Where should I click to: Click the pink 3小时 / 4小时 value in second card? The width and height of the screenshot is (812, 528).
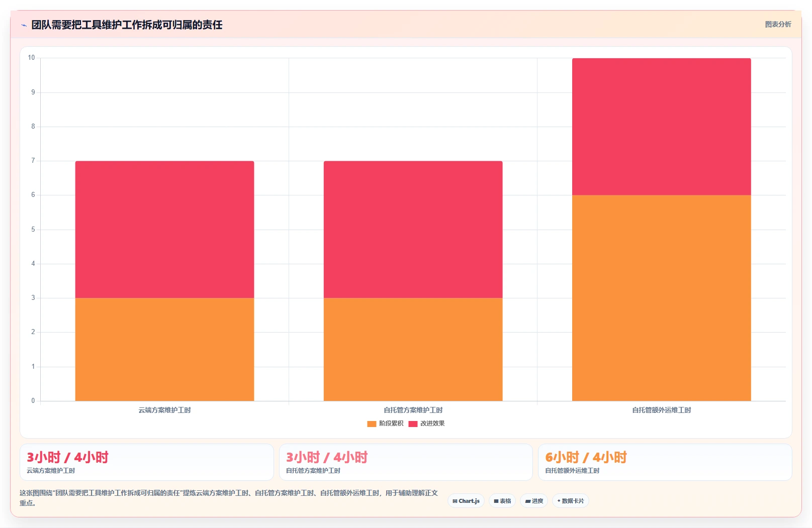327,457
